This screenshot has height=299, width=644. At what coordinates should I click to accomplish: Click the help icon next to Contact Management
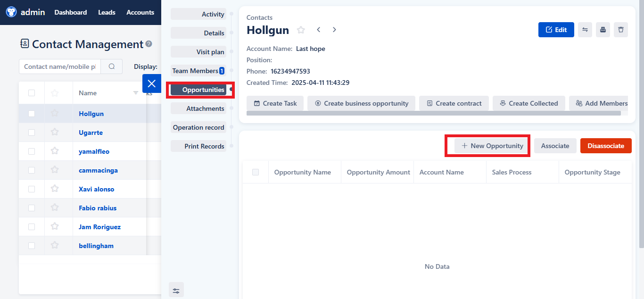coord(149,43)
